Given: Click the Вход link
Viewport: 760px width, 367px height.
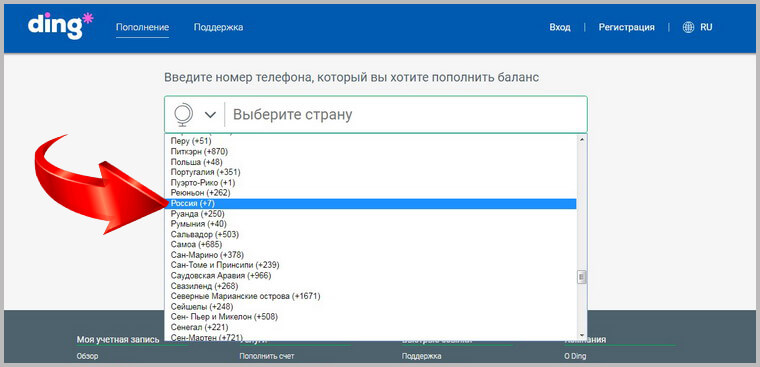Looking at the screenshot, I should click(560, 27).
